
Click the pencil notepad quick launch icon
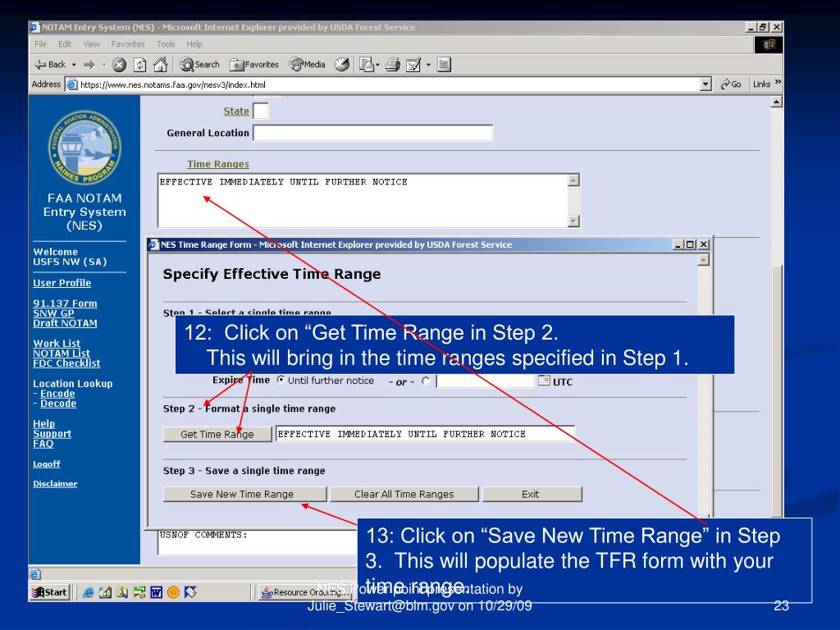pyautogui.click(x=106, y=592)
